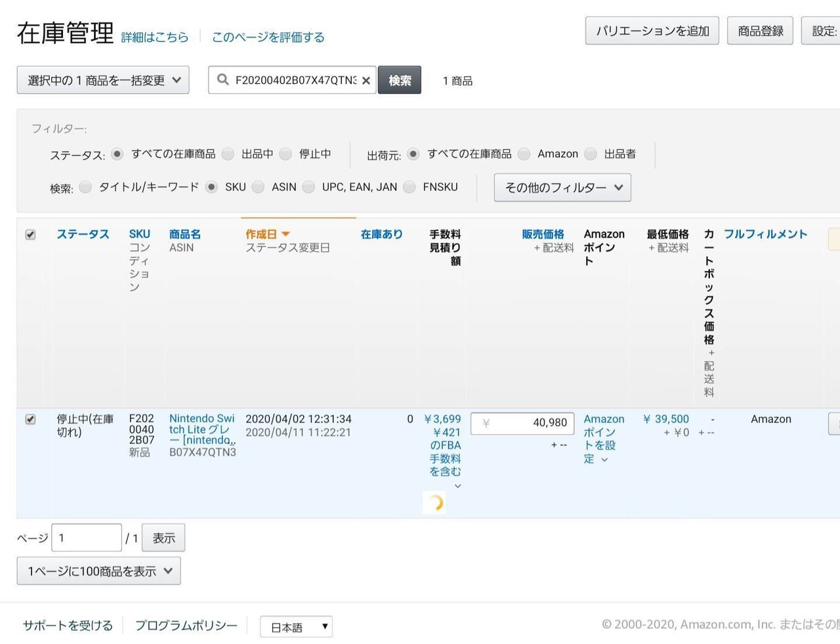
Task: Click 作成日 sort arrow icon
Action: (285, 234)
